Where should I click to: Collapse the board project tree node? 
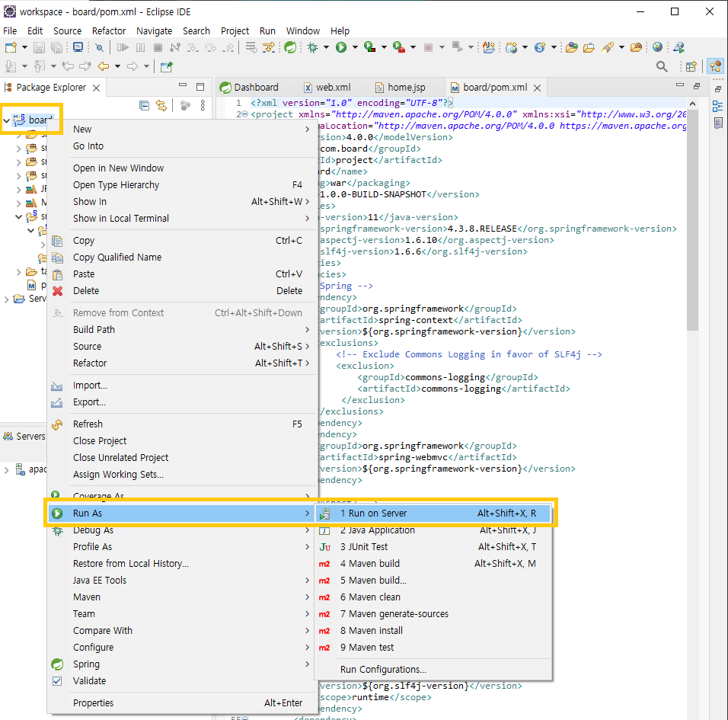(7, 120)
